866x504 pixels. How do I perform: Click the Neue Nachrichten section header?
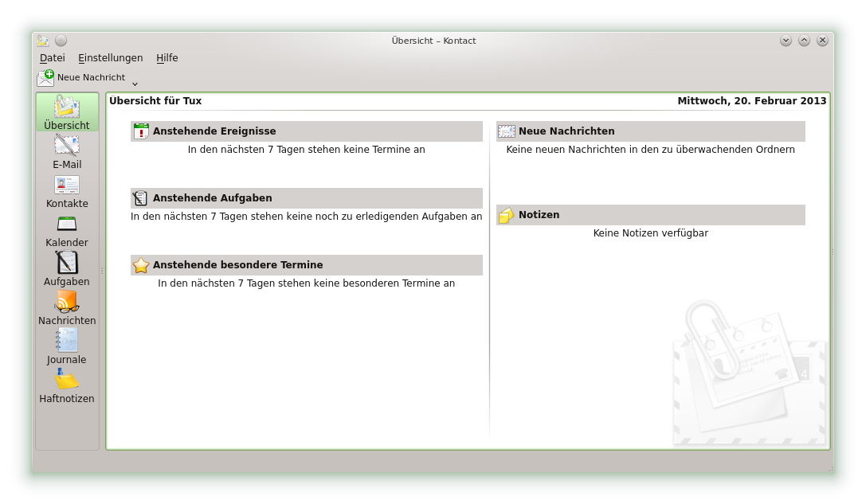[x=566, y=131]
